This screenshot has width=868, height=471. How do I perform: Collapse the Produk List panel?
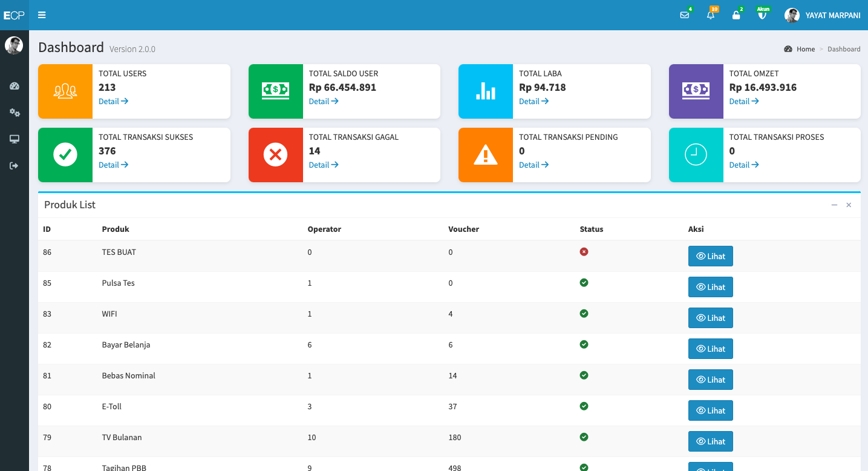(x=834, y=205)
